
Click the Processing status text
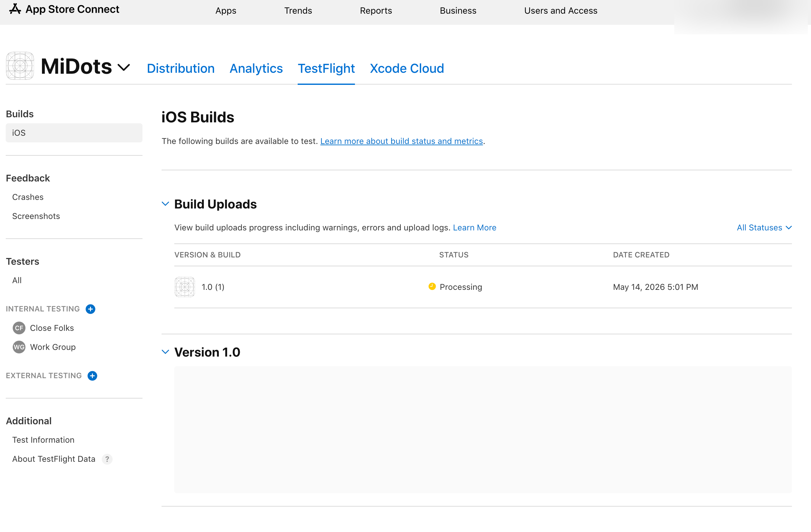461,287
